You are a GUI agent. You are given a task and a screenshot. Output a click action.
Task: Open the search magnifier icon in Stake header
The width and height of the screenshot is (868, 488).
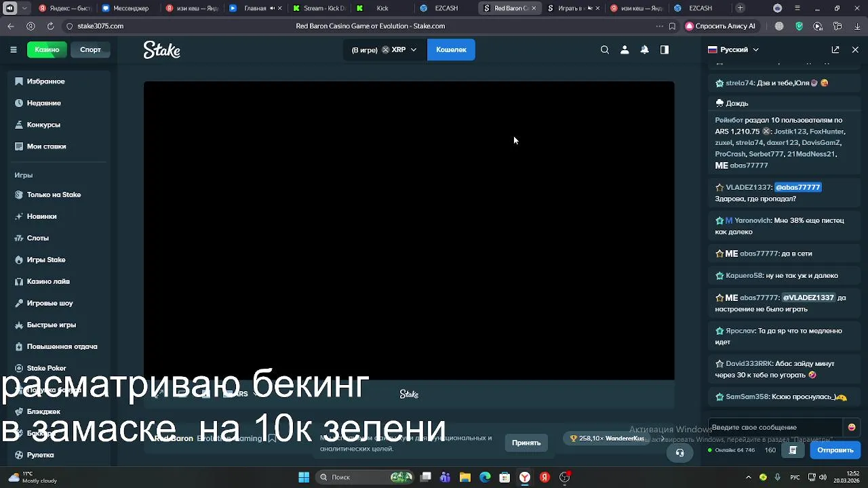[x=605, y=49]
